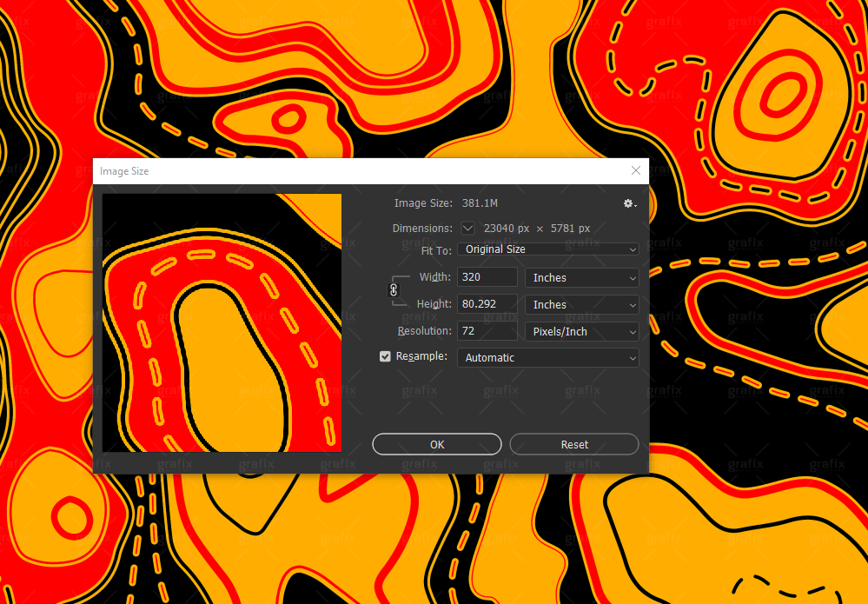Click the Reset button

[574, 444]
